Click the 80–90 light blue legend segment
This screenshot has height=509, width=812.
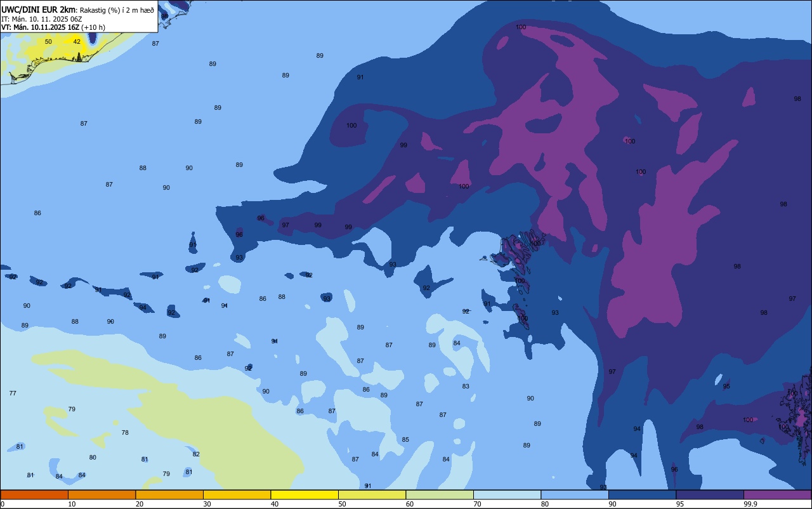coord(575,494)
